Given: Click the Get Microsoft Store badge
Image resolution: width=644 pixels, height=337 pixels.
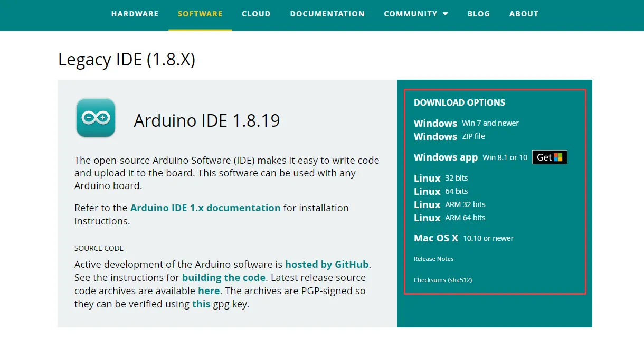Looking at the screenshot, I should [550, 157].
